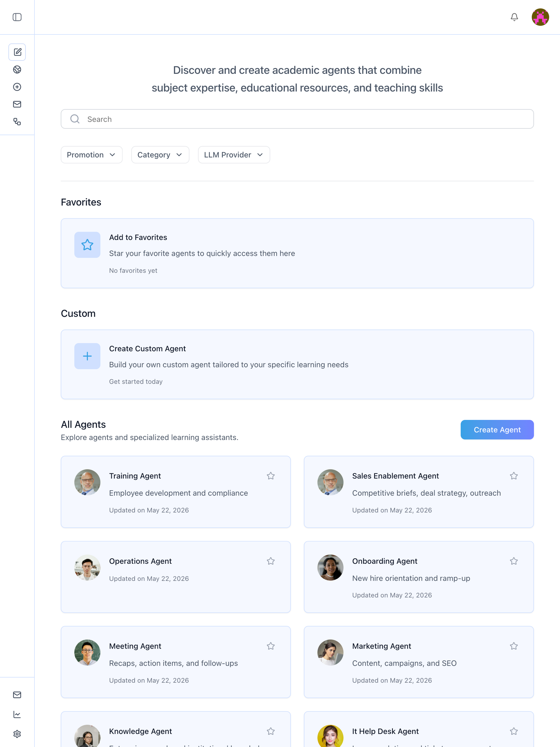Click into the Search input field

point(297,119)
